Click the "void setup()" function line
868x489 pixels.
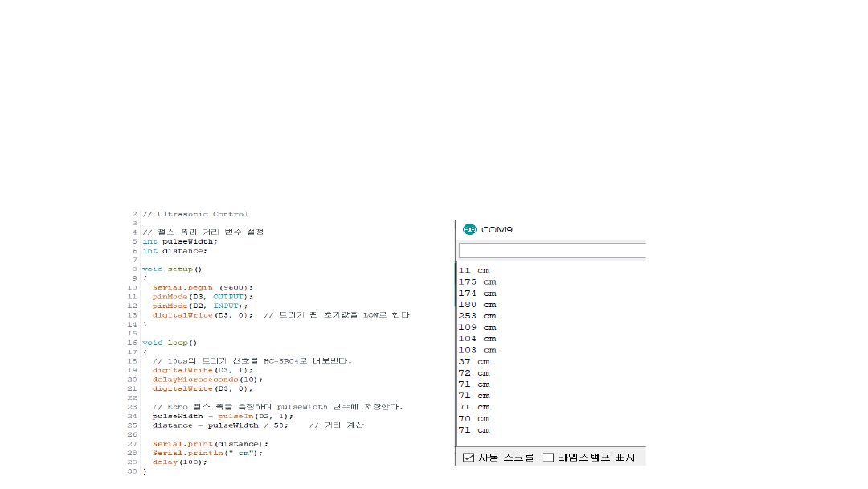[172, 269]
